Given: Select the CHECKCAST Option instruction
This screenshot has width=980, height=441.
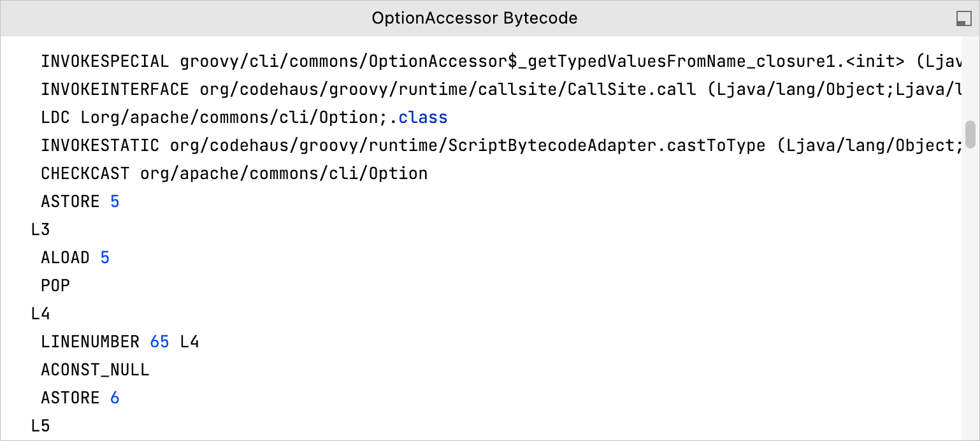Looking at the screenshot, I should [233, 173].
